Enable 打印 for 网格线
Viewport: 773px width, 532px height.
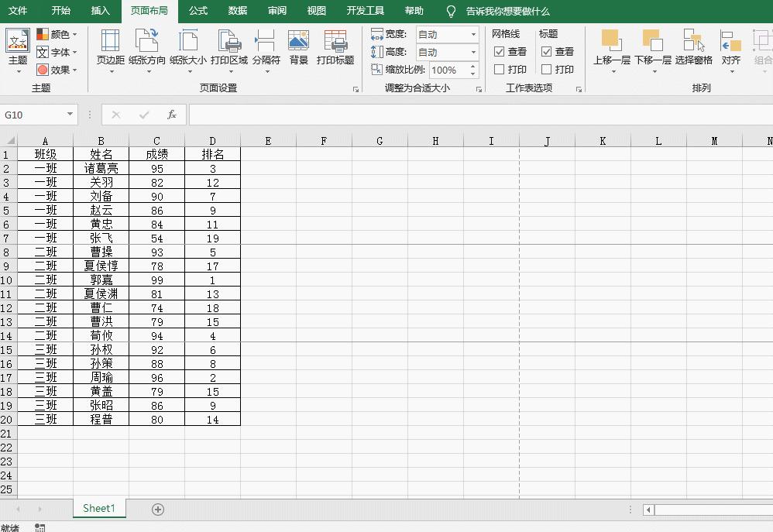tap(499, 69)
